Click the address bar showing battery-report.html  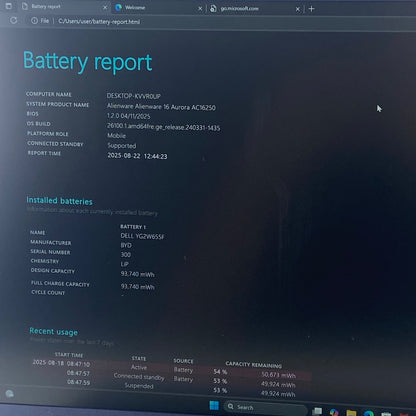click(x=99, y=22)
